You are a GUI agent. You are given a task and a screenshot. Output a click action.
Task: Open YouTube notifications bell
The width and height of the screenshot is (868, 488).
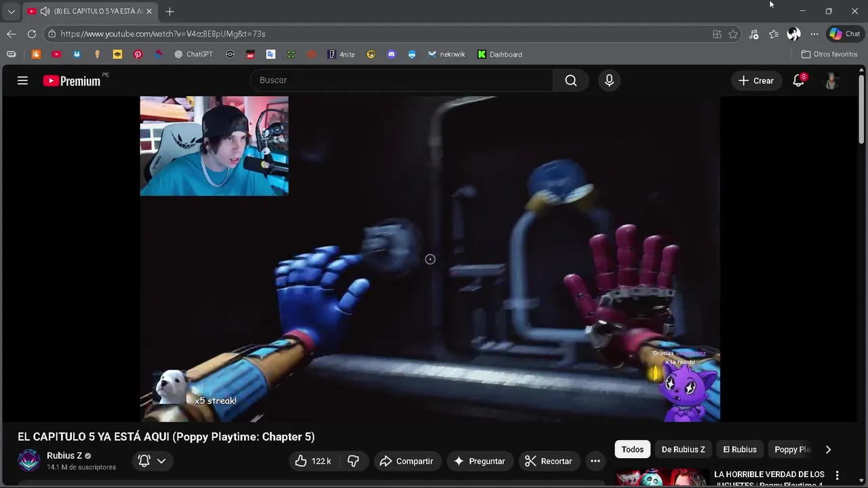coord(799,81)
